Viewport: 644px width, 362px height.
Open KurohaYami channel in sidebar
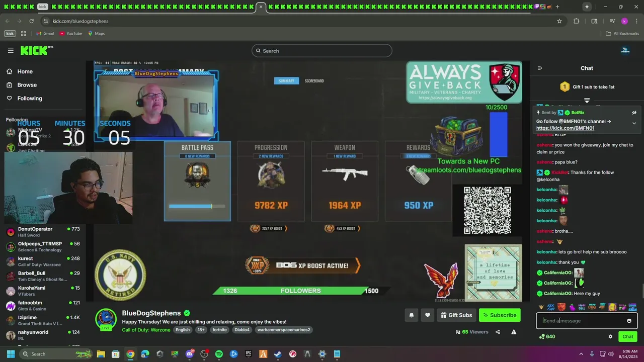tap(43, 291)
